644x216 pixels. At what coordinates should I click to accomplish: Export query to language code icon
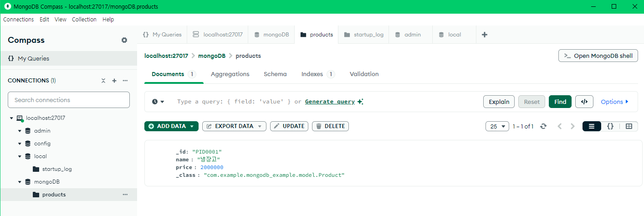click(x=584, y=102)
